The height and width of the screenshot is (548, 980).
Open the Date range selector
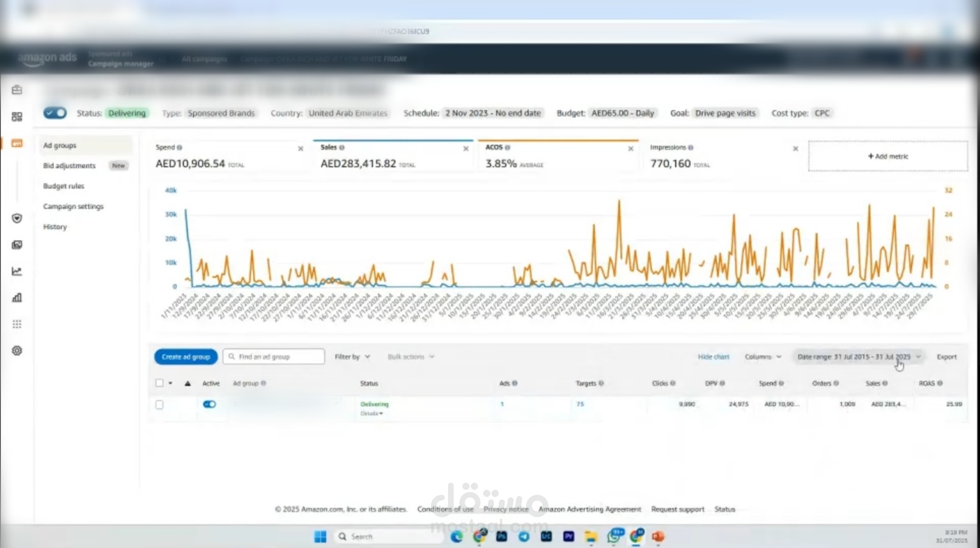(x=858, y=357)
